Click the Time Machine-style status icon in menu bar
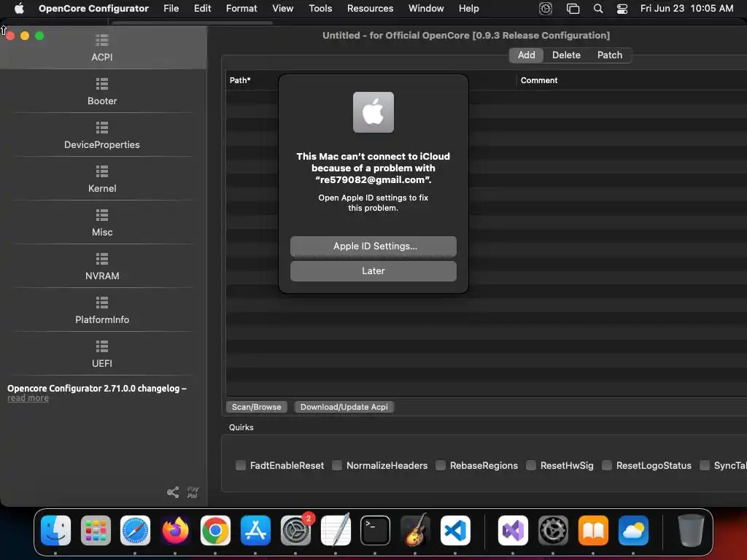The image size is (747, 560). click(x=546, y=9)
